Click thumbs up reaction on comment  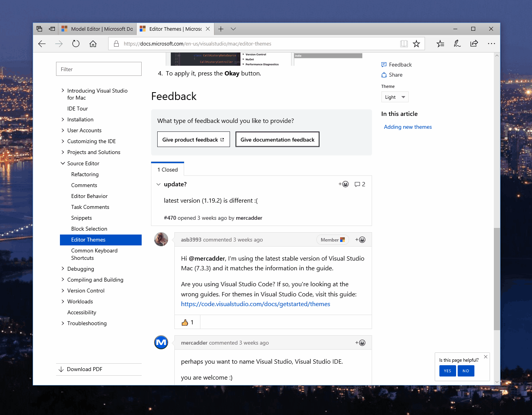tap(187, 322)
